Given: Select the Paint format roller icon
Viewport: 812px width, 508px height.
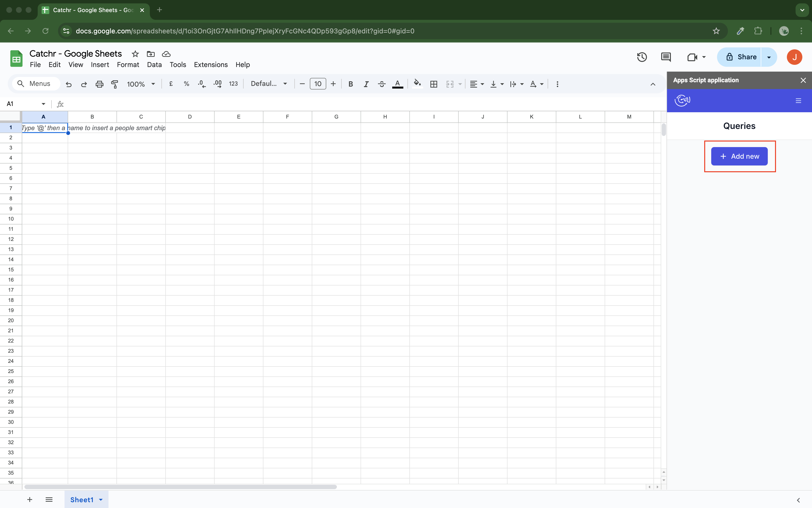Looking at the screenshot, I should (x=115, y=84).
